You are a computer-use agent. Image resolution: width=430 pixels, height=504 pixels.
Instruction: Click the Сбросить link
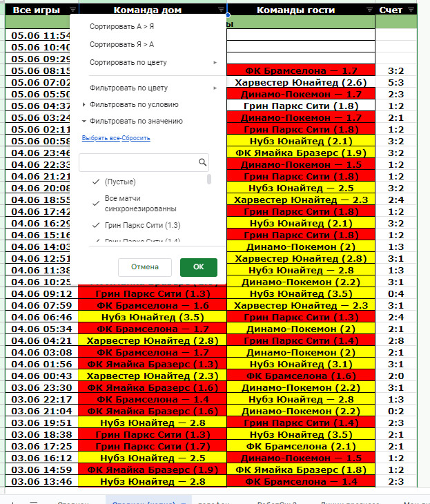point(136,138)
